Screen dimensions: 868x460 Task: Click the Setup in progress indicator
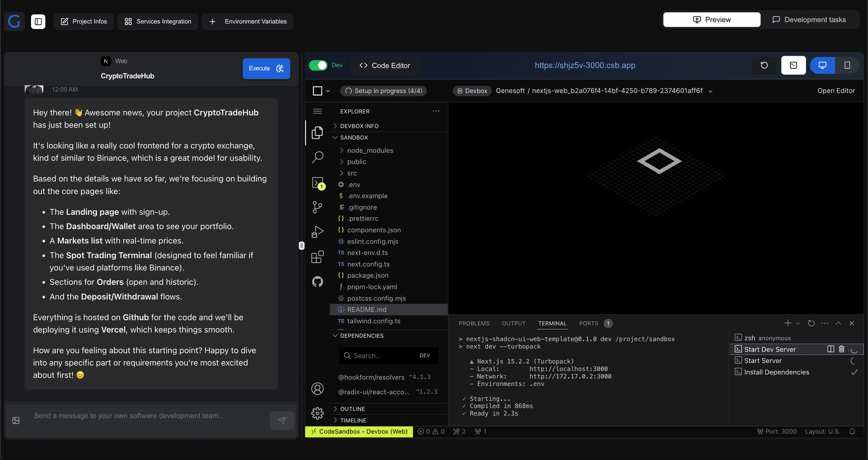pos(383,90)
